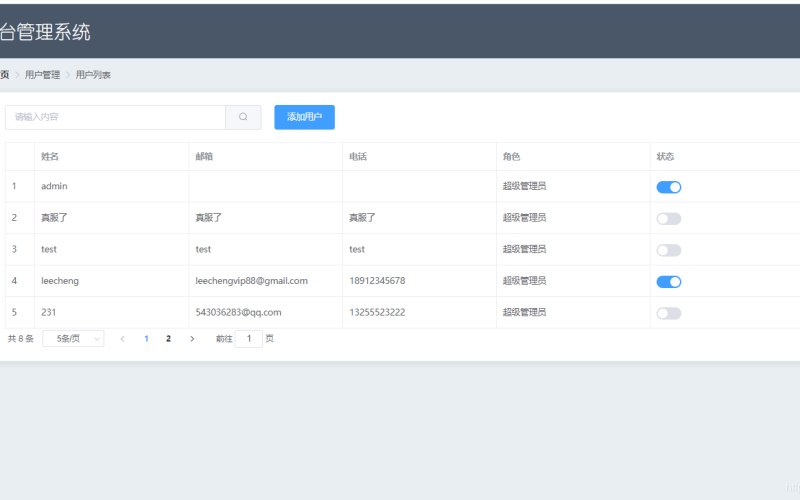Go to the previous page arrow

tap(122, 339)
